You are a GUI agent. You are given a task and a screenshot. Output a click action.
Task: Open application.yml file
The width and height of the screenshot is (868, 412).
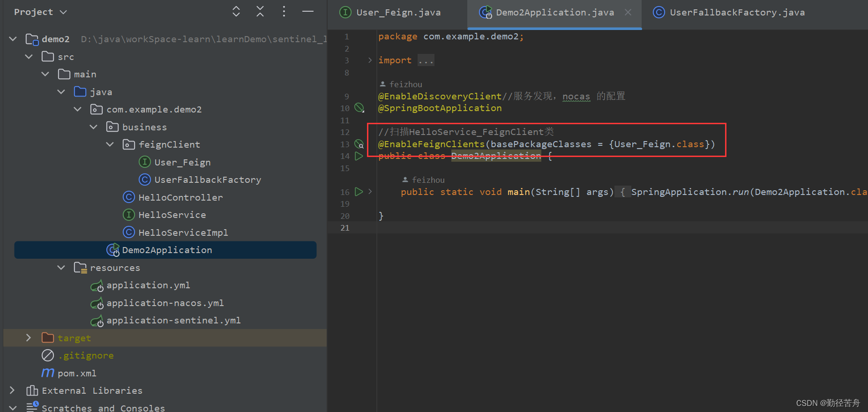click(148, 285)
